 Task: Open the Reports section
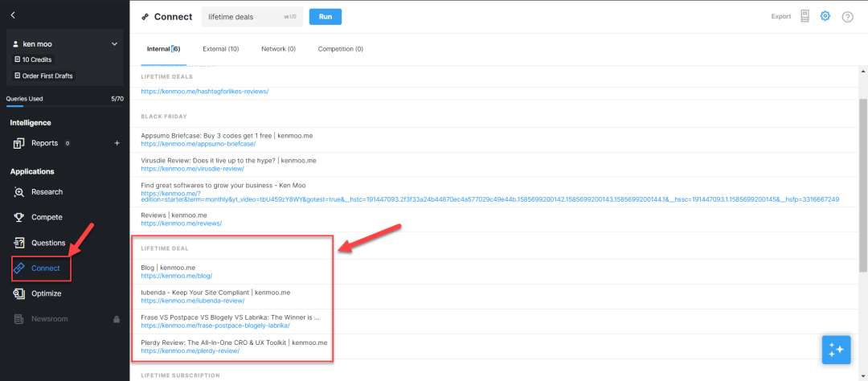44,143
